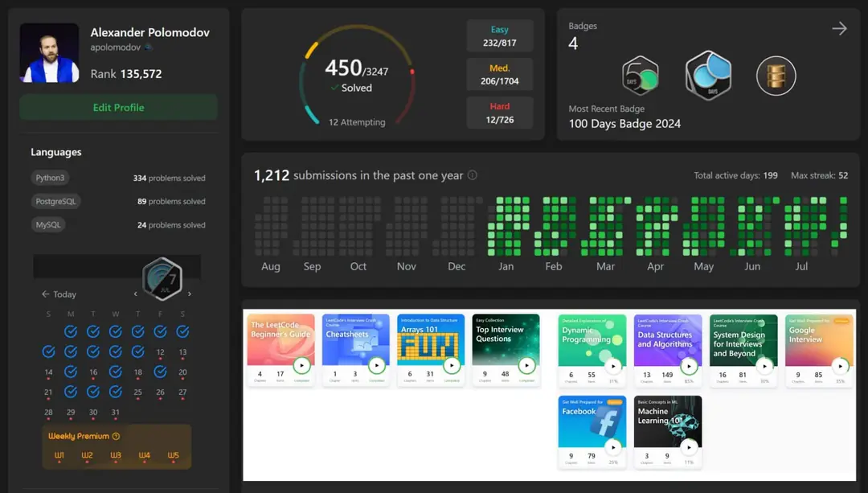The width and height of the screenshot is (868, 493).
Task: Click the profile avatar photo
Action: (49, 52)
